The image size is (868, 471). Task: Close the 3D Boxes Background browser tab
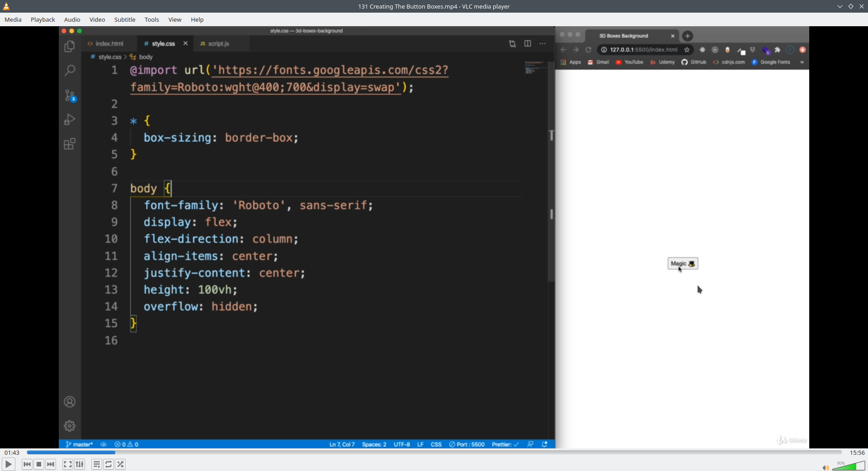coord(673,36)
